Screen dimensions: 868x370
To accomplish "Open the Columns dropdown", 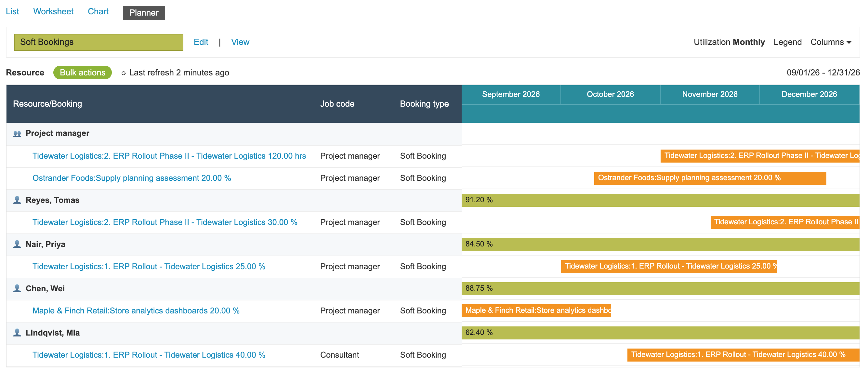I will (831, 42).
